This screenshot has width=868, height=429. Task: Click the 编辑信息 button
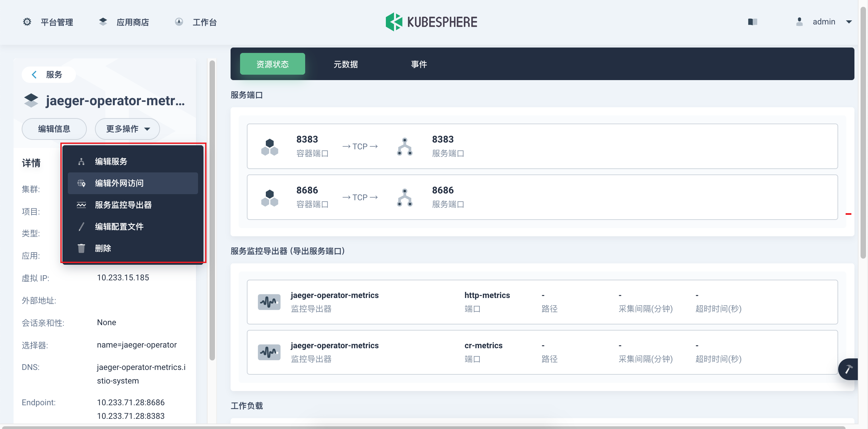point(54,129)
